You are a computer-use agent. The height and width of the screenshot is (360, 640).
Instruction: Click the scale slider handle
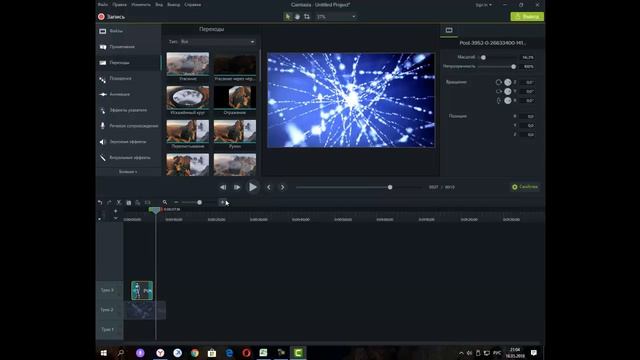[483, 58]
